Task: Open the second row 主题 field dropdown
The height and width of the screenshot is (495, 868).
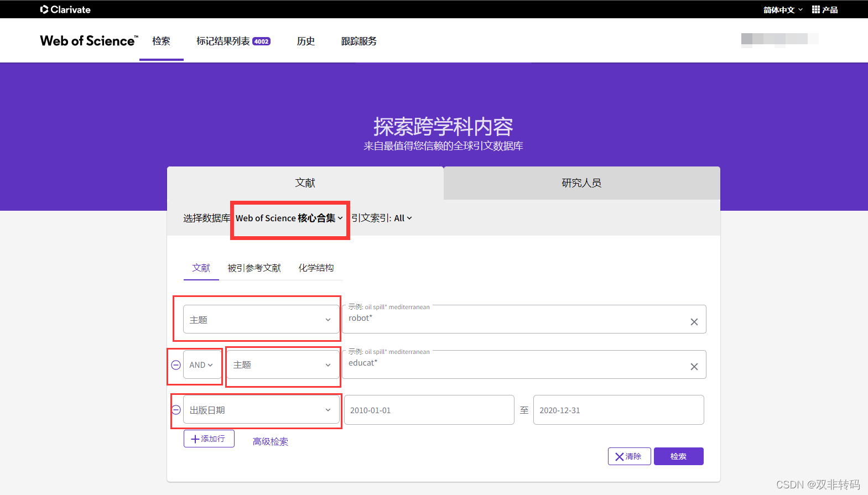Action: click(x=283, y=364)
